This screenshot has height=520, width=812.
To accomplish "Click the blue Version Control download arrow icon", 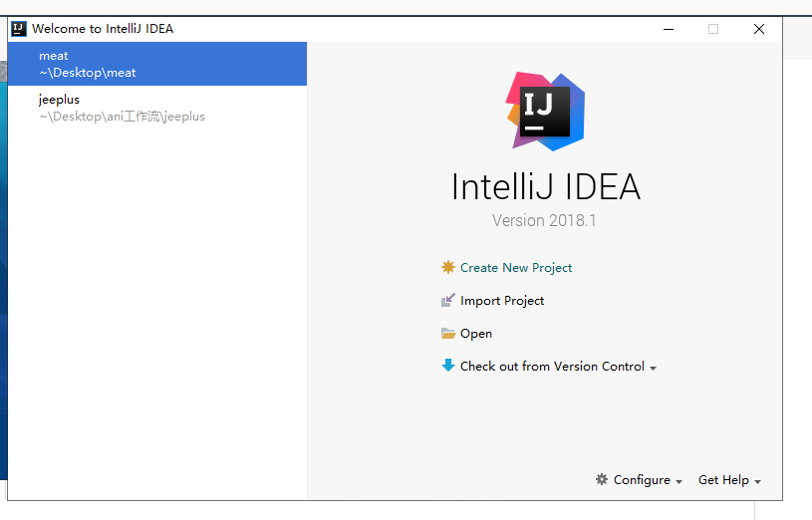I will [448, 366].
